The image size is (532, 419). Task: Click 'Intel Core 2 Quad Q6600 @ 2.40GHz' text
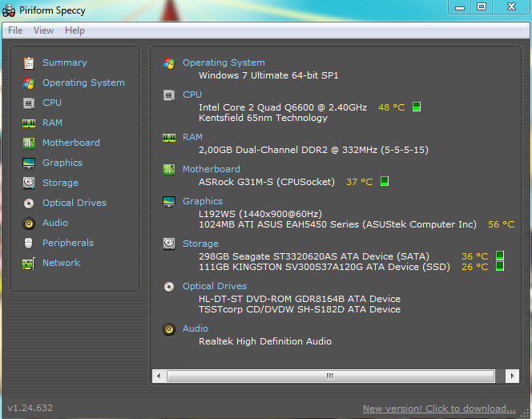tap(283, 107)
